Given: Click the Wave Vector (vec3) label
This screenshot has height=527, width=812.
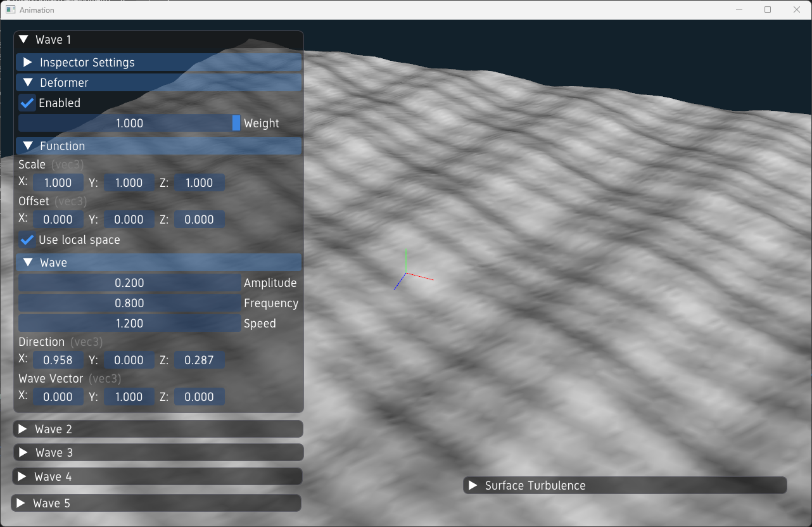Looking at the screenshot, I should click(x=70, y=378).
